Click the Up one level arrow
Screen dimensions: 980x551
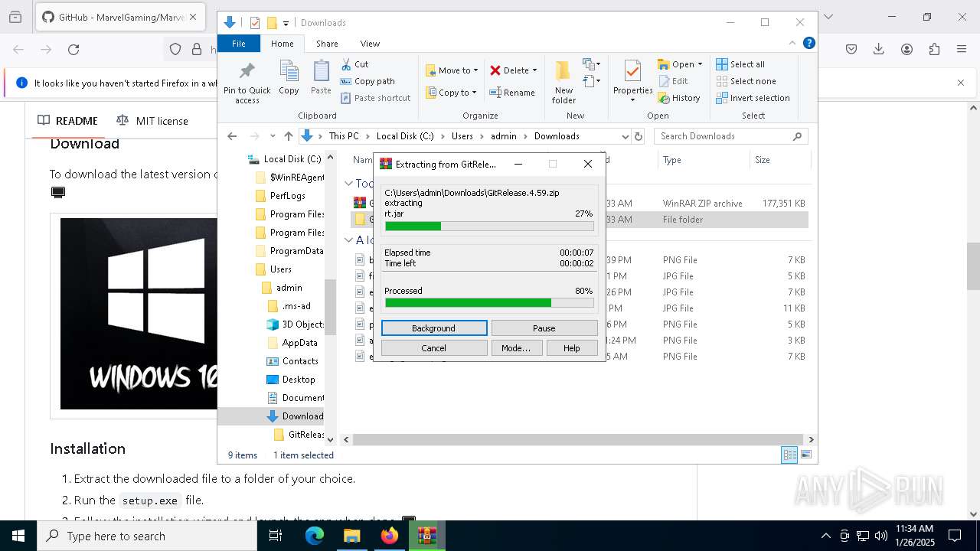(289, 136)
